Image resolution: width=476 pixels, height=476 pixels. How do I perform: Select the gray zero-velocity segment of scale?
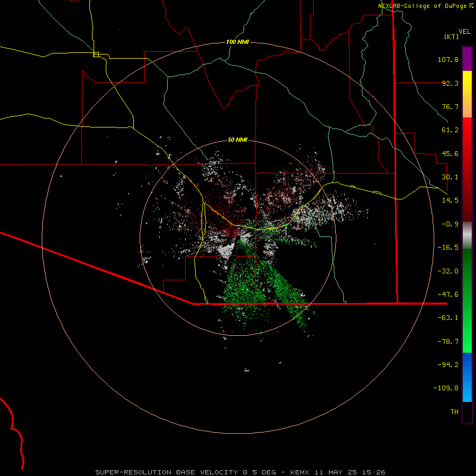point(467,235)
